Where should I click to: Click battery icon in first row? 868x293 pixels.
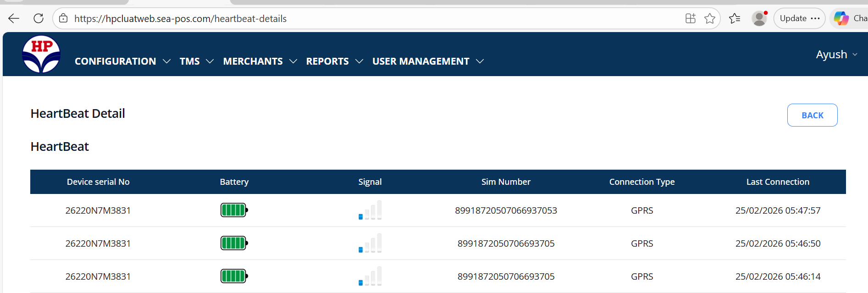234,210
